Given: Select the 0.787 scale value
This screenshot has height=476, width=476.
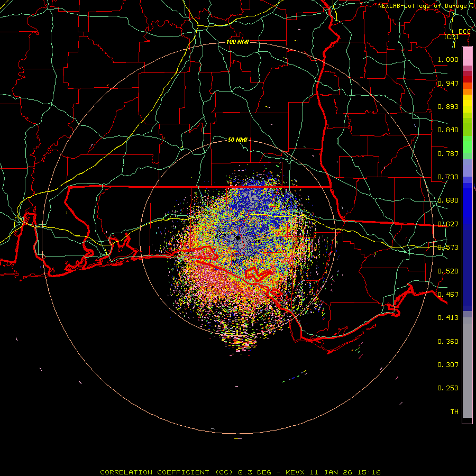Looking at the screenshot, I should (448, 153).
